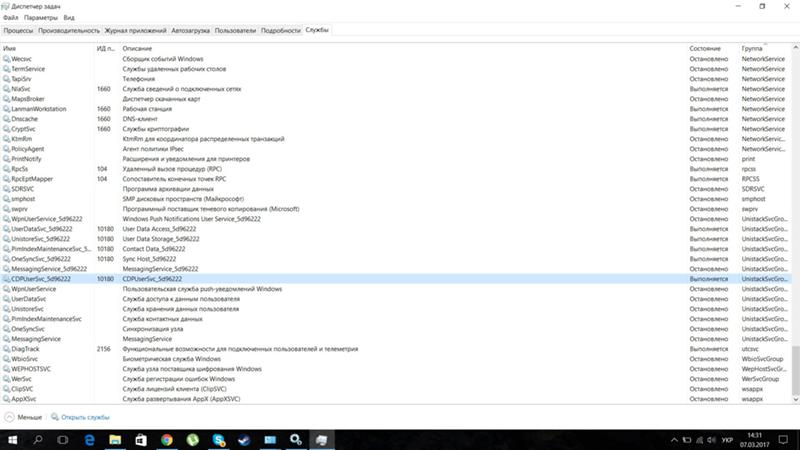Select the WbioSrvc service row
The width and height of the screenshot is (800, 450).
[x=396, y=359]
